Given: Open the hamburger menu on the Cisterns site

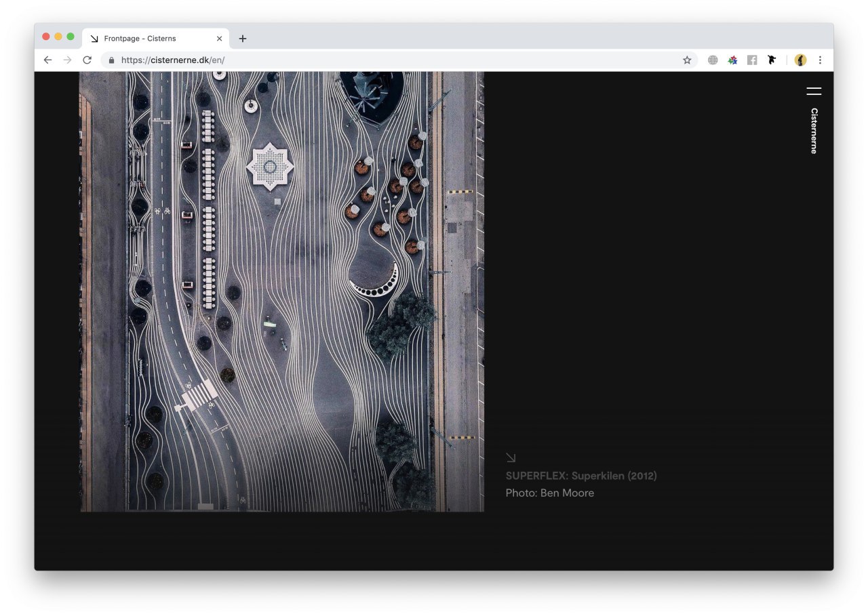Looking at the screenshot, I should click(x=814, y=91).
